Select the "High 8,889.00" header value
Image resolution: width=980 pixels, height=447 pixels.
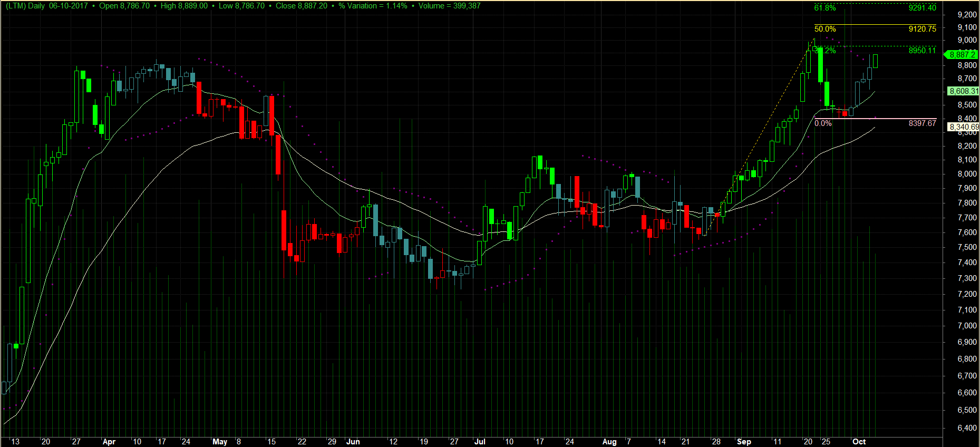(x=184, y=6)
